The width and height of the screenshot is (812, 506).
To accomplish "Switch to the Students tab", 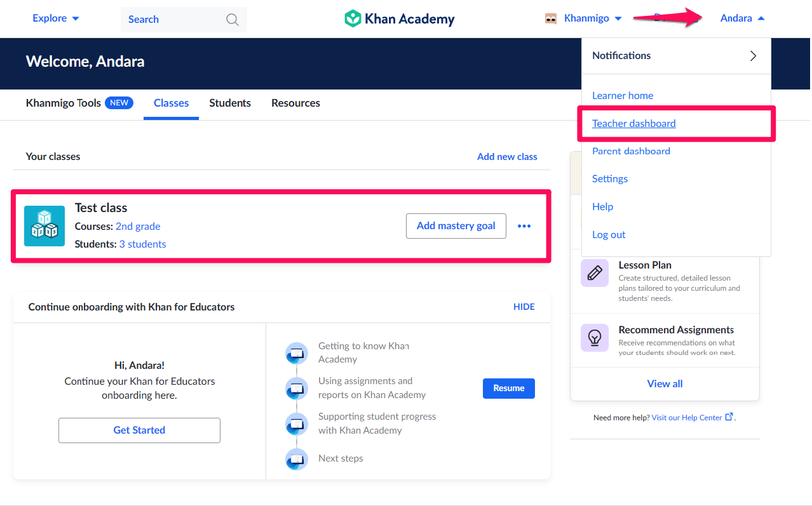I will 229,103.
